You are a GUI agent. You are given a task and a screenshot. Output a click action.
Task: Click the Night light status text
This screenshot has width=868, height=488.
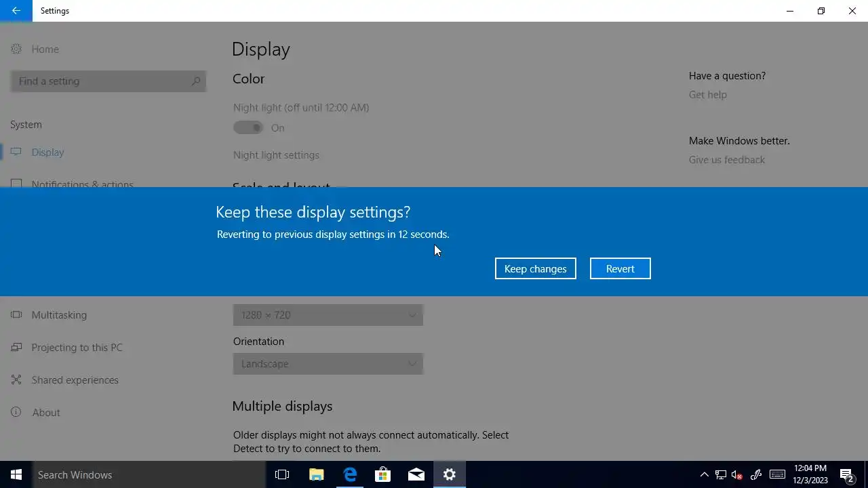pos(301,108)
